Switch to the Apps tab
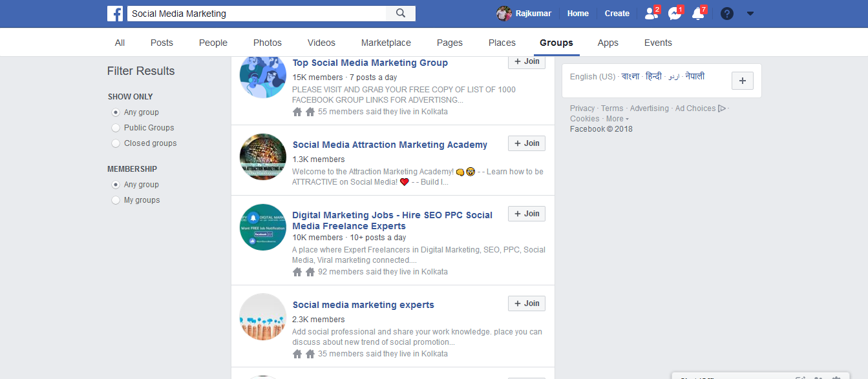 (x=608, y=43)
